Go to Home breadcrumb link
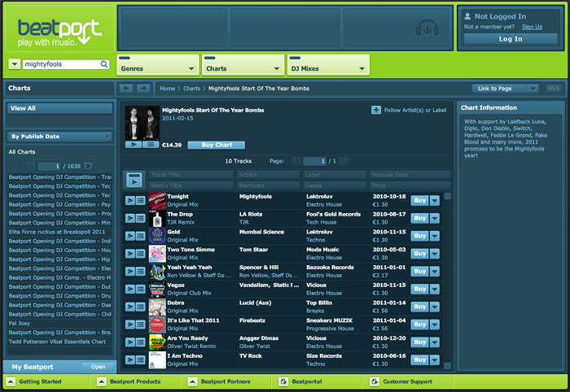Image resolution: width=570 pixels, height=392 pixels. (x=167, y=88)
